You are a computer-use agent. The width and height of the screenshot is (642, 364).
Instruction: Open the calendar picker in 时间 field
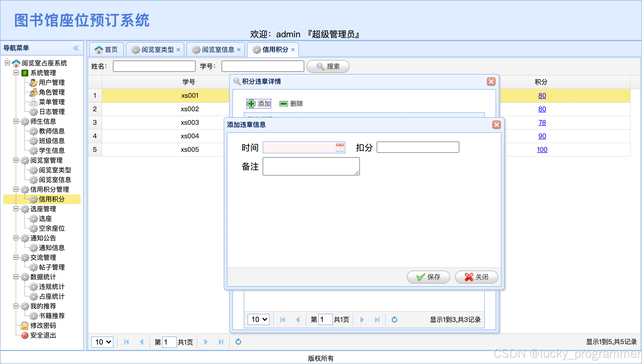coord(340,147)
